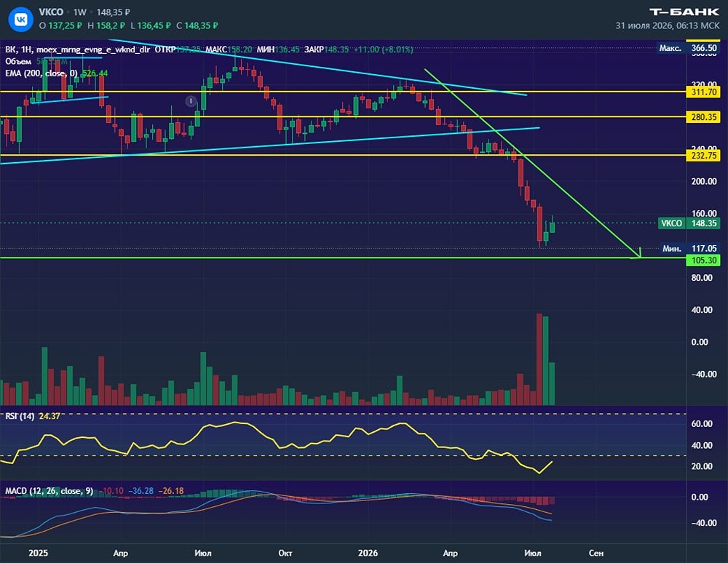Click the high value H 158,2 ₽
Image resolution: width=728 pixels, height=563 pixels.
(106, 25)
